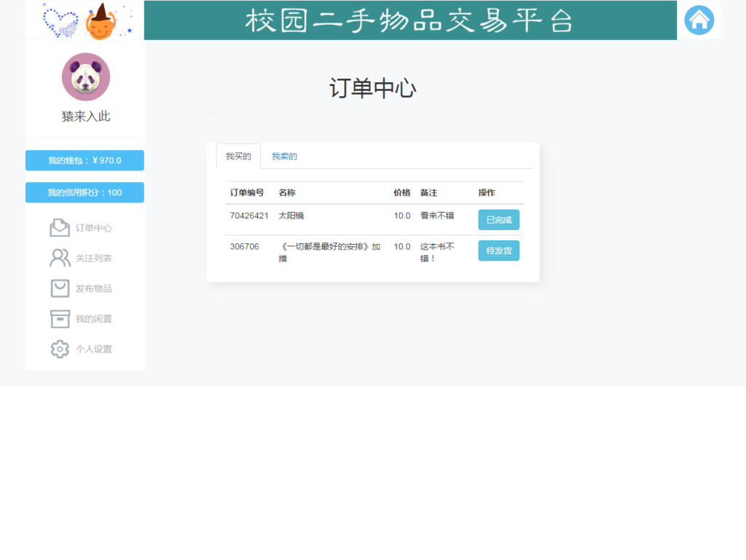The width and height of the screenshot is (746, 560).
Task: Select the 关注列表 people icon
Action: coord(60,258)
